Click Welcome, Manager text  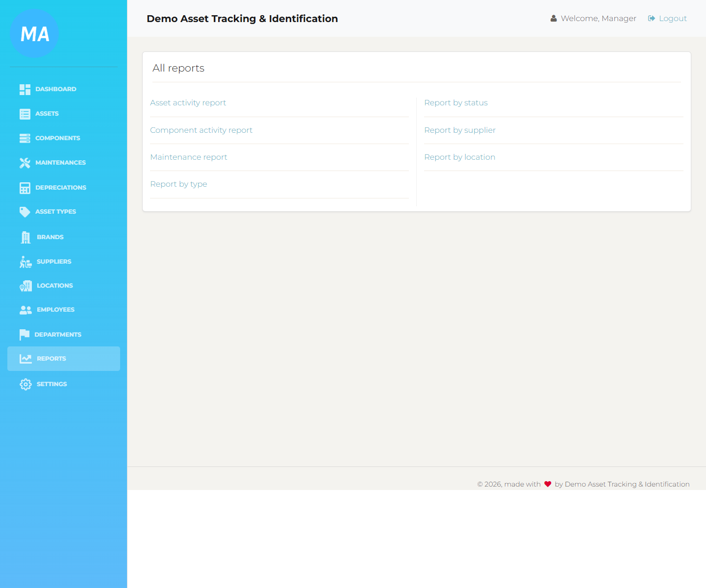[599, 19]
